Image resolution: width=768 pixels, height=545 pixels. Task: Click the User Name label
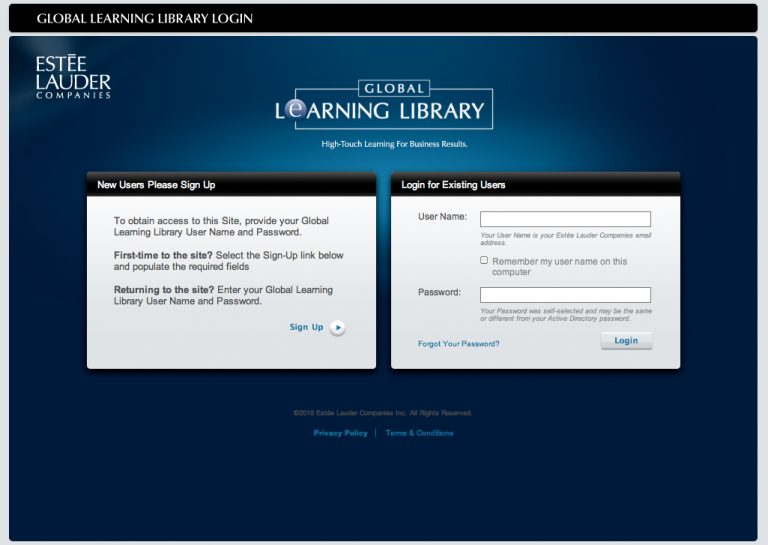[442, 216]
